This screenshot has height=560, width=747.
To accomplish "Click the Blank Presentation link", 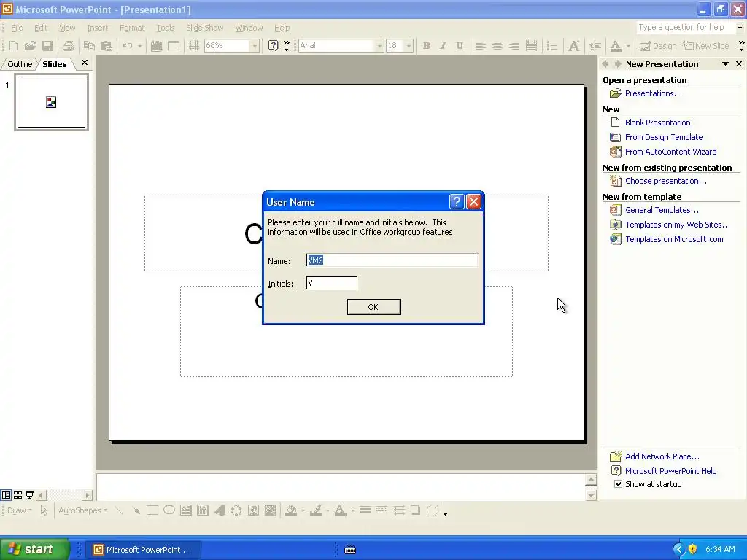I will click(657, 122).
